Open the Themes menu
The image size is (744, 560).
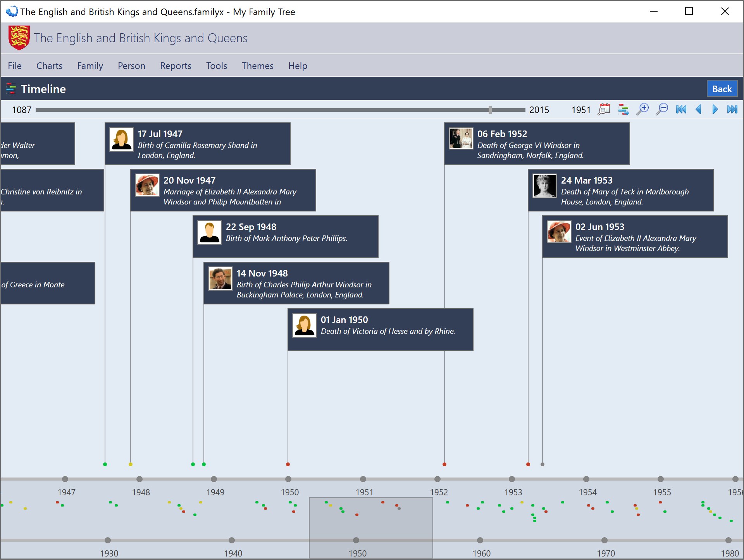click(257, 66)
